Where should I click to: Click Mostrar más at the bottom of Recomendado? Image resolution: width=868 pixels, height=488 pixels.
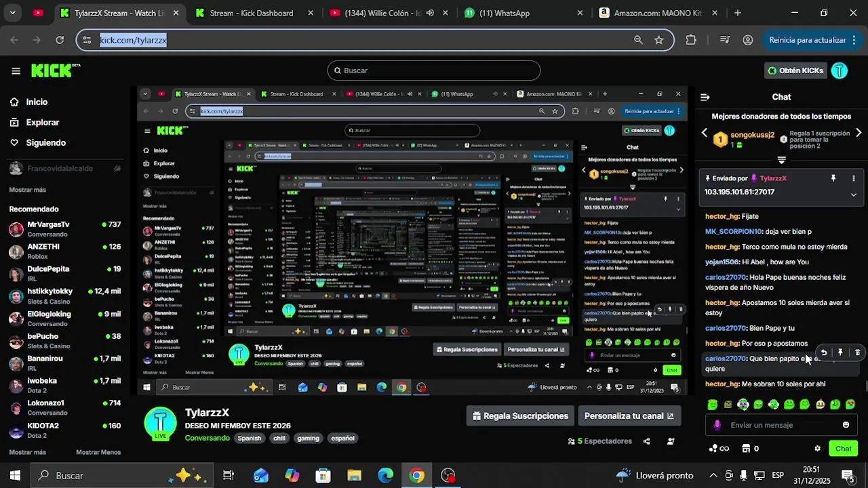pos(28,452)
